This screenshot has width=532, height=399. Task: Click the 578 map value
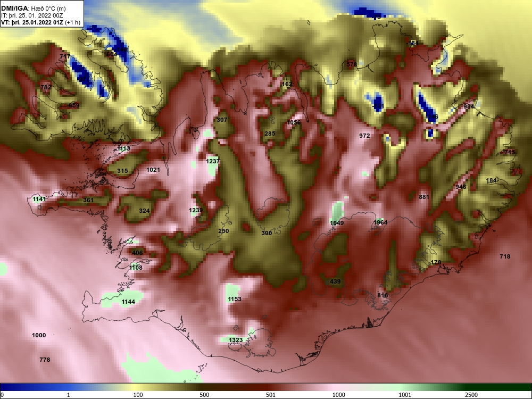coord(352,64)
